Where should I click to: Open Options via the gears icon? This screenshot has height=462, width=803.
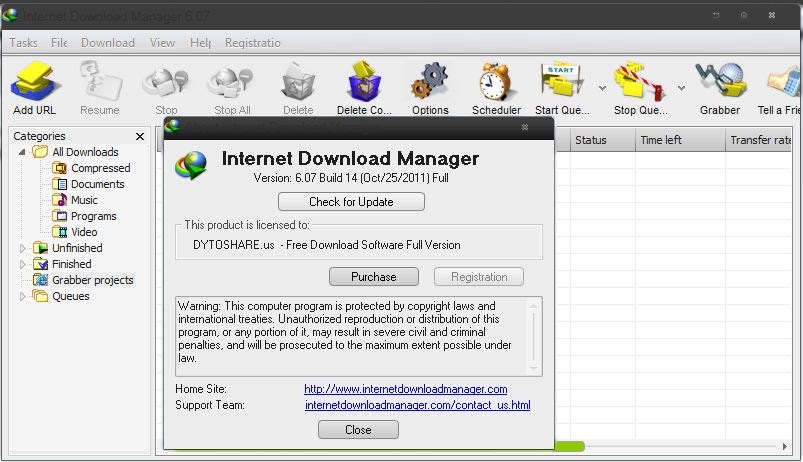pos(430,81)
